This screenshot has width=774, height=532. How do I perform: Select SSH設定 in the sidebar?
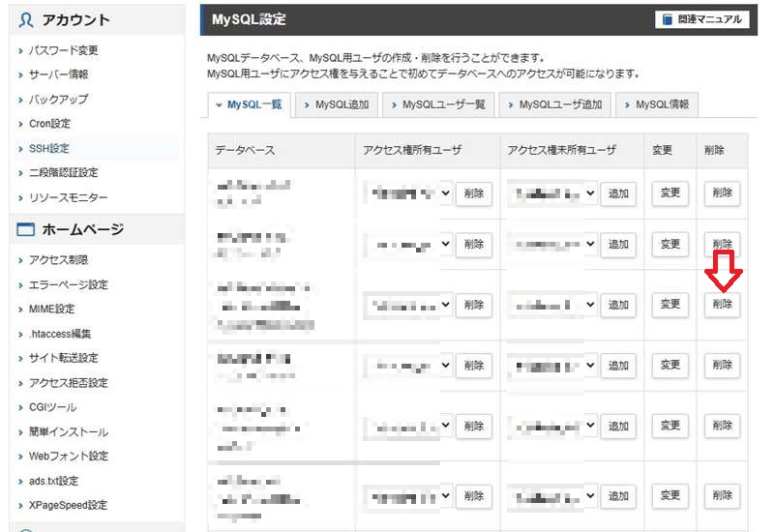coord(49,148)
